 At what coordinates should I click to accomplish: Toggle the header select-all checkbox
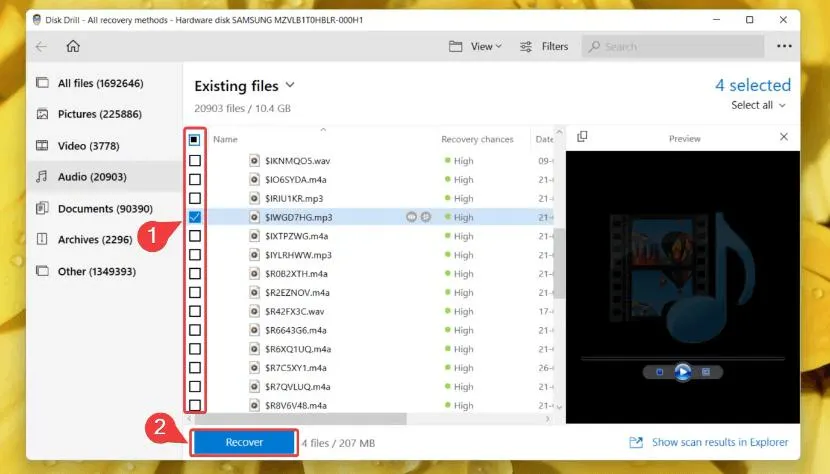194,140
